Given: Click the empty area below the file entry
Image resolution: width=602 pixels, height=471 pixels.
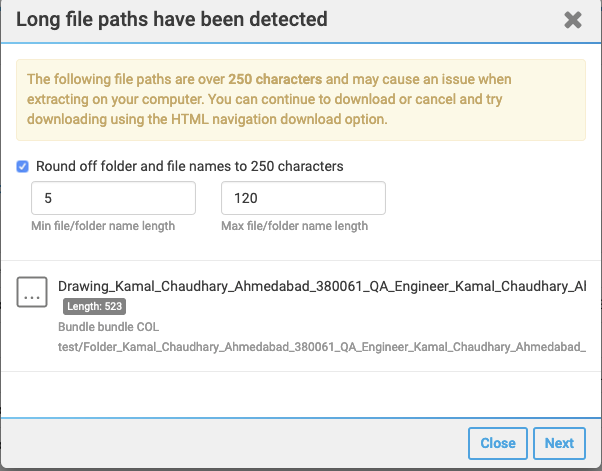Looking at the screenshot, I should point(301,392).
